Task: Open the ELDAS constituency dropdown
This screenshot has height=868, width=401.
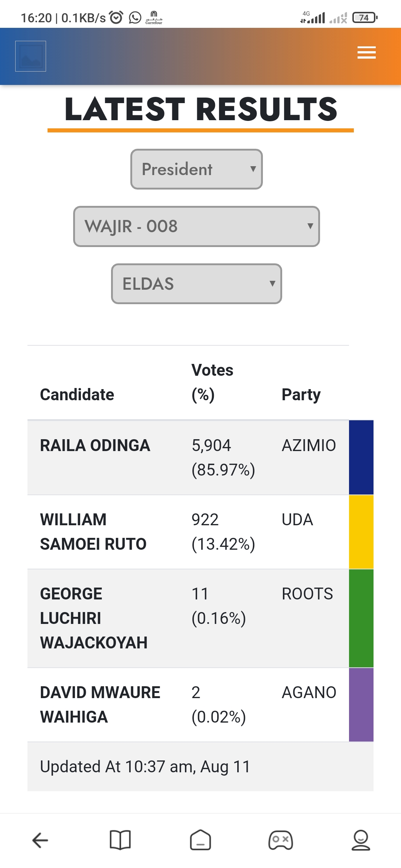Action: point(196,284)
